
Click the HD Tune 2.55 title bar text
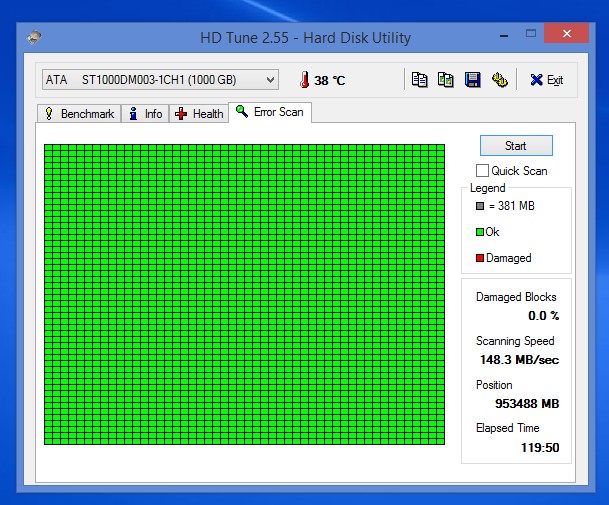click(305, 38)
